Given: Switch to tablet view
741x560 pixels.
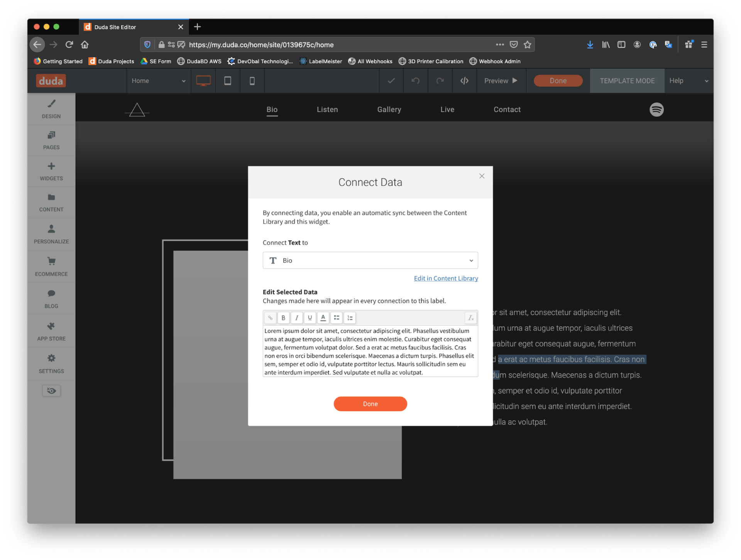Looking at the screenshot, I should click(228, 81).
